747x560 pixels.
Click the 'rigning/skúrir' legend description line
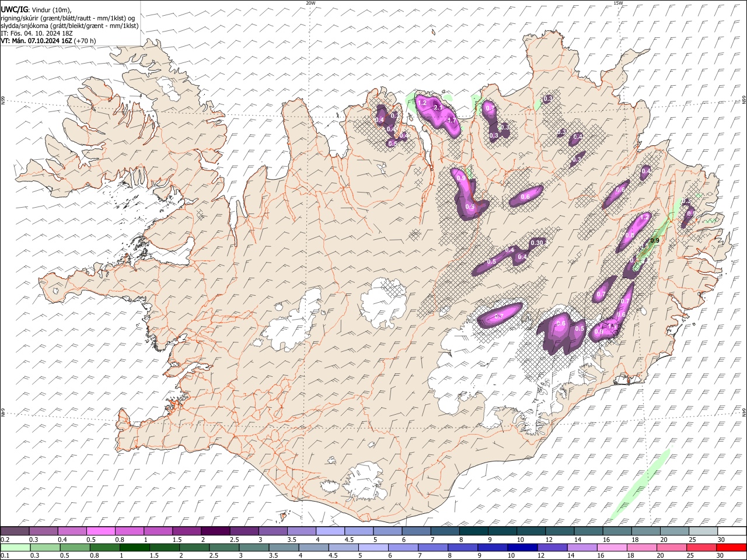click(68, 18)
